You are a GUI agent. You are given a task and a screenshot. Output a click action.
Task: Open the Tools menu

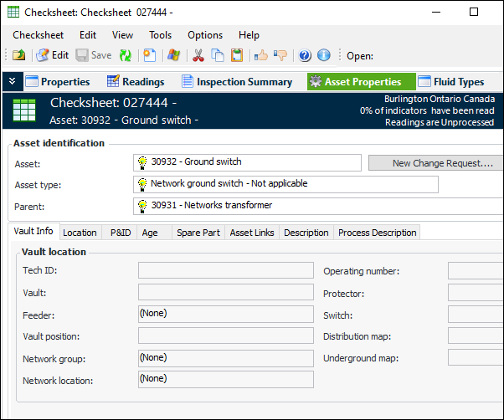(160, 35)
